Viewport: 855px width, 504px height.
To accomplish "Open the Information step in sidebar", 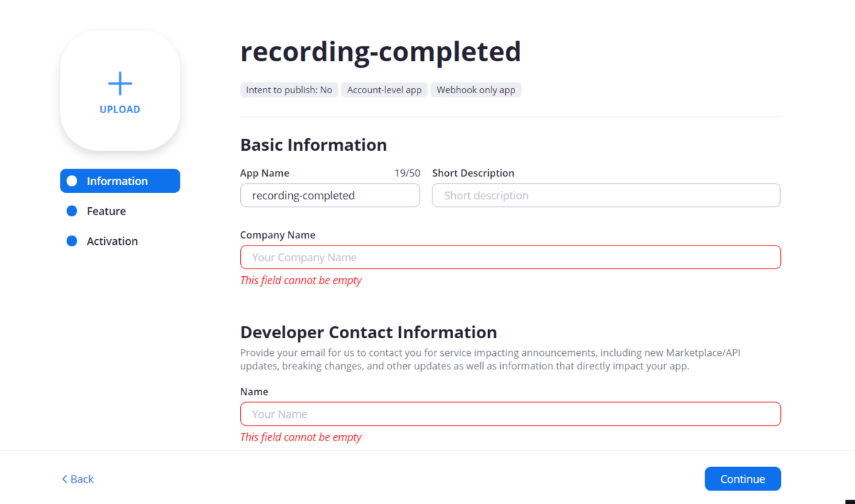I will pyautogui.click(x=120, y=181).
